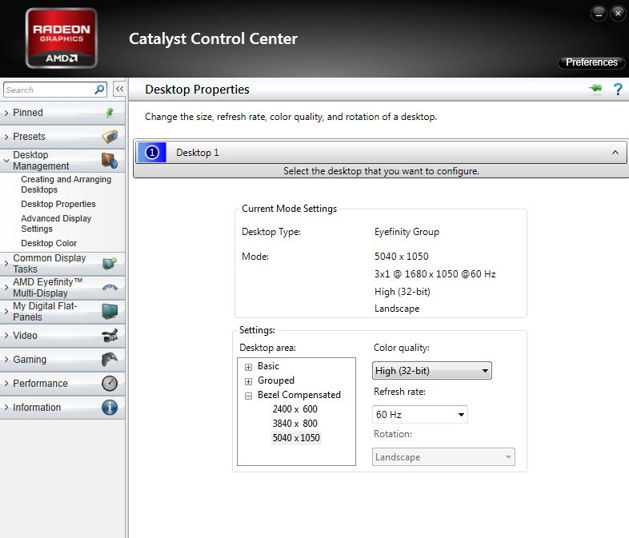Expand the Information section
Screen dimensions: 629x538
coord(63,407)
